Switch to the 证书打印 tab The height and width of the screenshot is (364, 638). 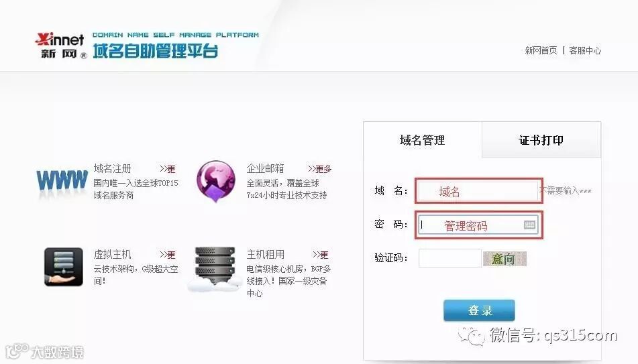[x=541, y=140]
